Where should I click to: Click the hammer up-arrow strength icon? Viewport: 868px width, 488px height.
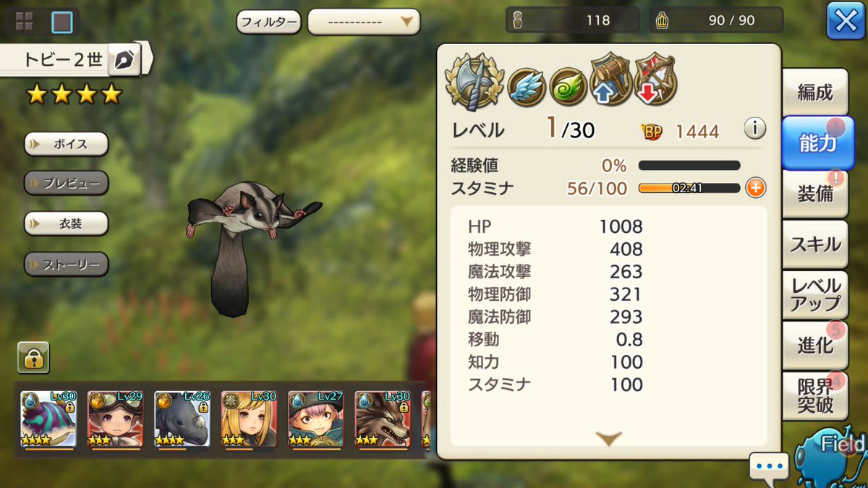pos(611,80)
